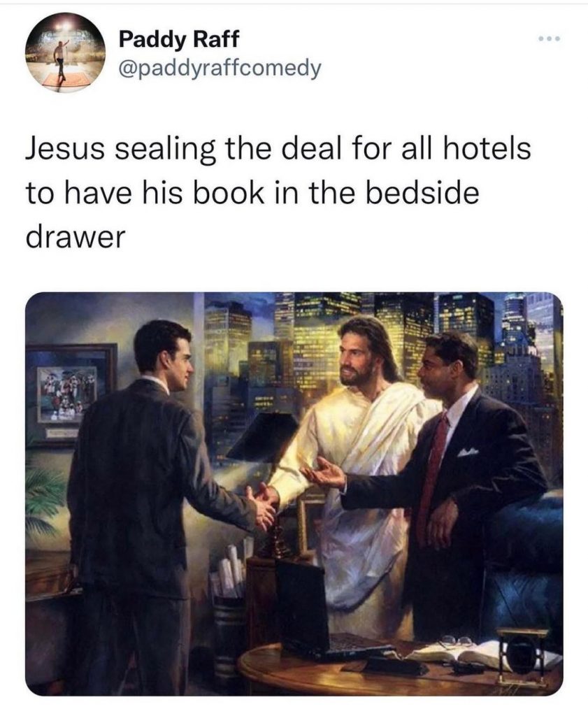This screenshot has width=588, height=716.
Task: Click the hourglass on the desk corner
Action: [x=522, y=656]
